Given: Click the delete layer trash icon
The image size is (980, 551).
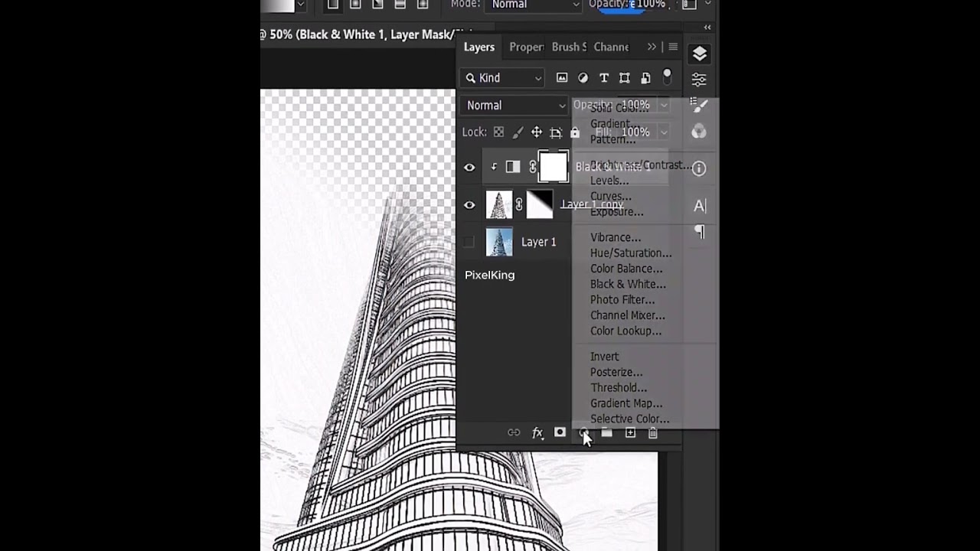Looking at the screenshot, I should pyautogui.click(x=653, y=433).
